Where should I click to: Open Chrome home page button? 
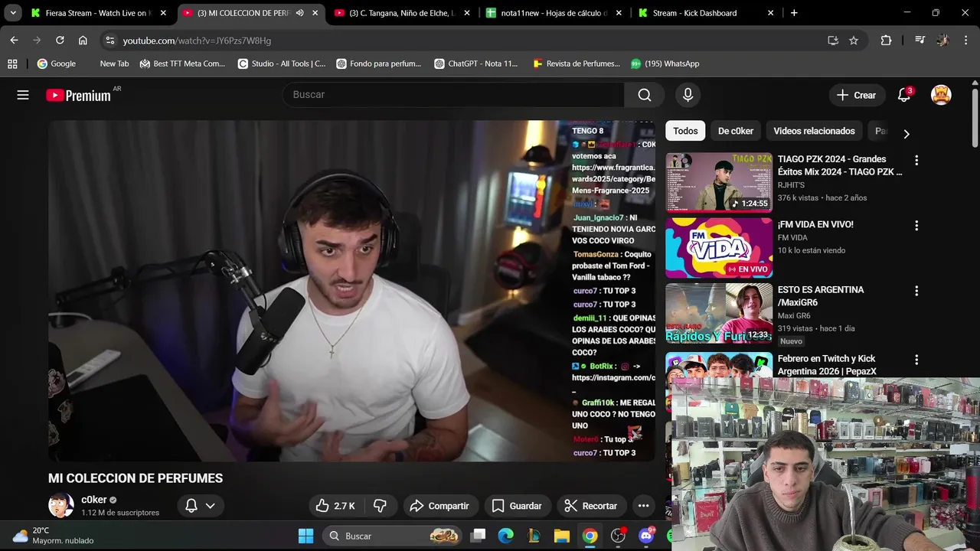pyautogui.click(x=83, y=41)
